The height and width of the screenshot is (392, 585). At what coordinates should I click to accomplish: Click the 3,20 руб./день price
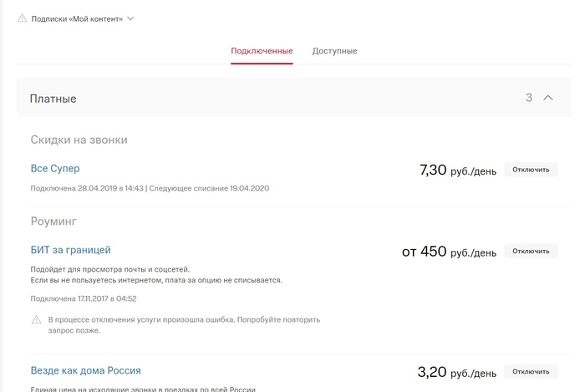(456, 372)
